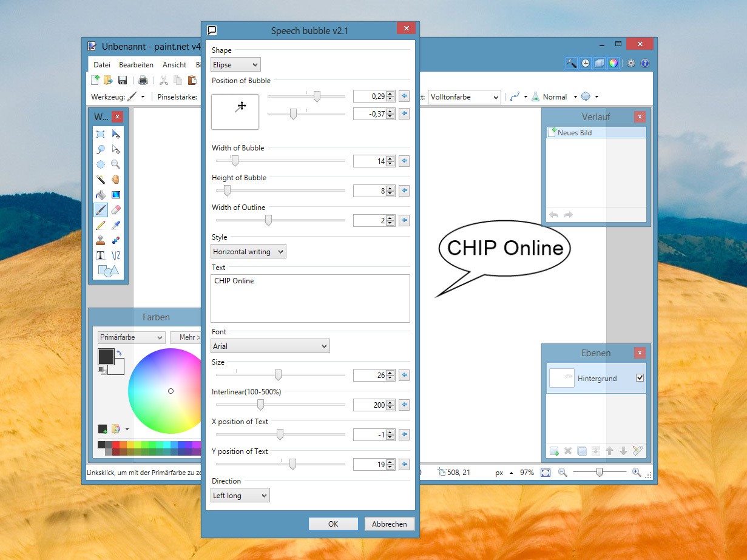Open the Bearbeiten menu
747x560 pixels.
pos(136,64)
